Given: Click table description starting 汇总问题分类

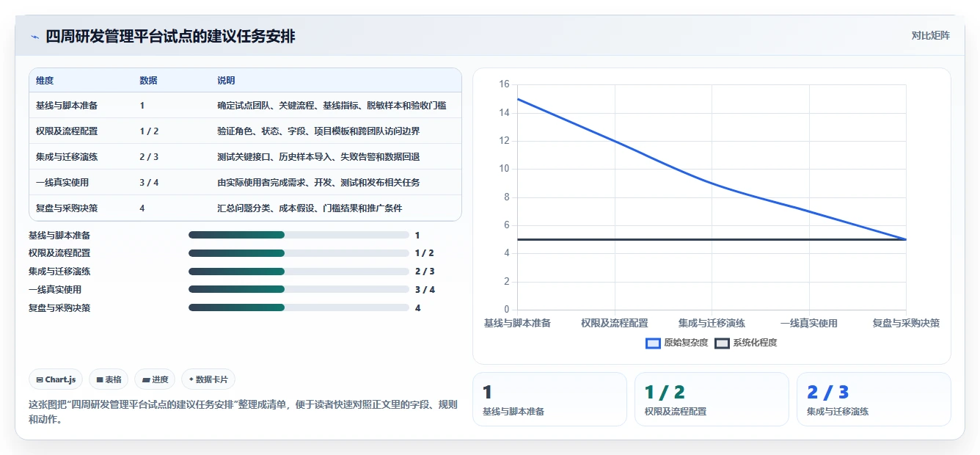Looking at the screenshot, I should (310, 208).
